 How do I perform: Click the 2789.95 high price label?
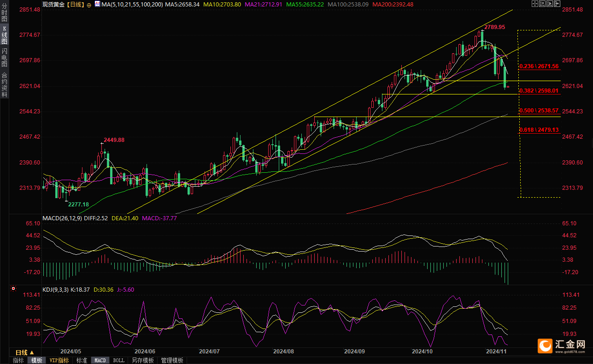(x=495, y=27)
